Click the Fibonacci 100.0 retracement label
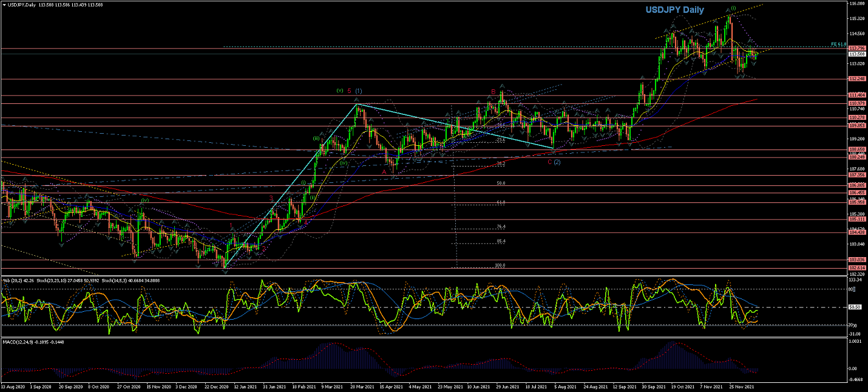 pos(501,265)
